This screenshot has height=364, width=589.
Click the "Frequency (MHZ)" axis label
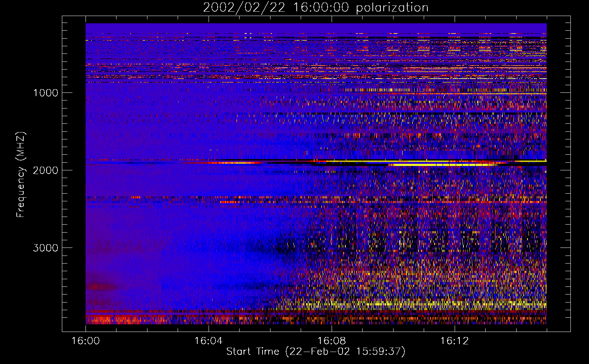[21, 175]
